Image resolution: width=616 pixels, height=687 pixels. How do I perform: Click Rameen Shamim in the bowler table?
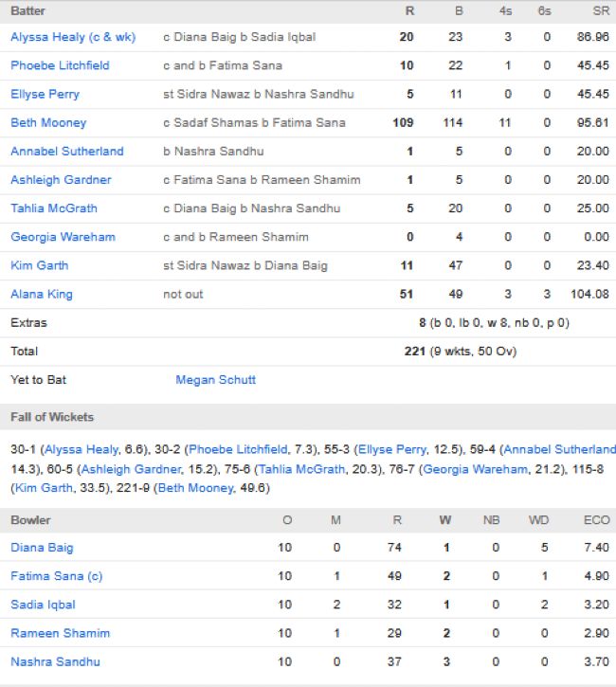click(x=60, y=632)
